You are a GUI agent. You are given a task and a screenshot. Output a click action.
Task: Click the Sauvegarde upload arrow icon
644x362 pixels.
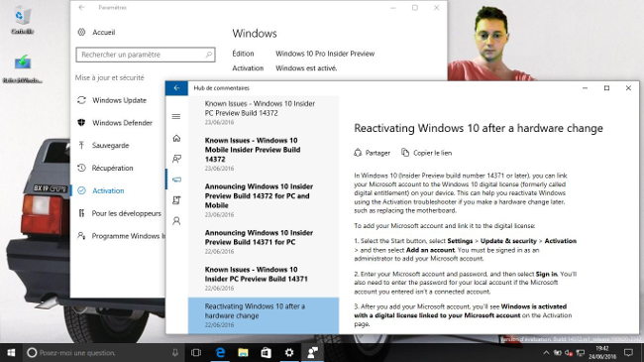point(81,145)
